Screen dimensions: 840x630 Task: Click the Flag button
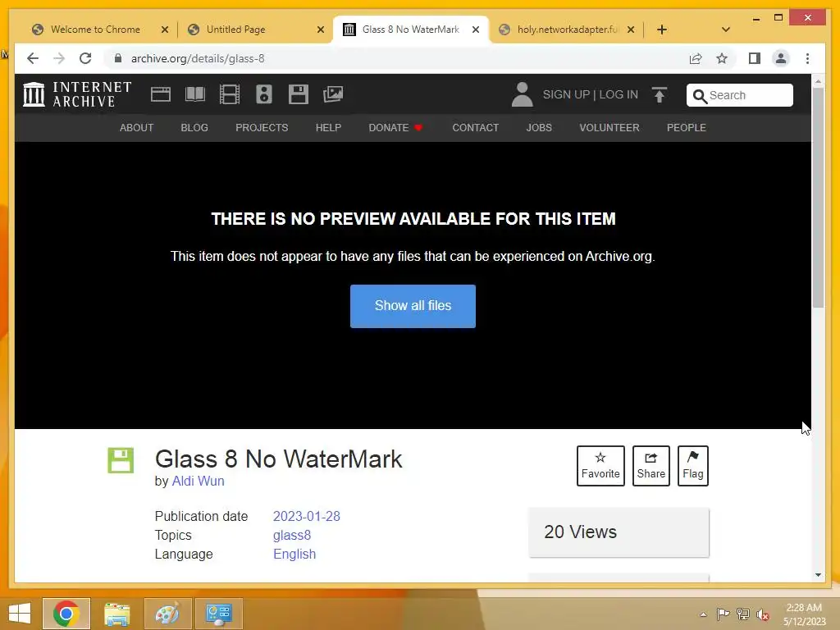(x=692, y=466)
